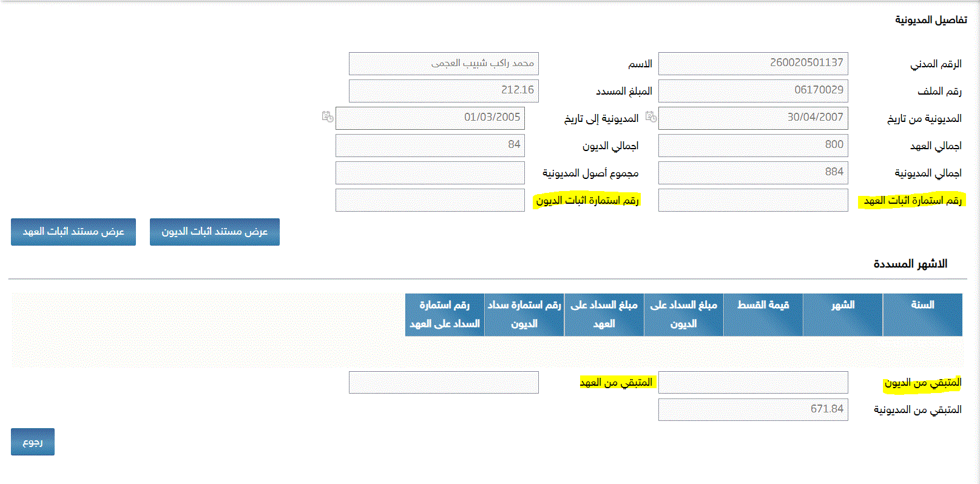980x484 pixels.
Task: Click the اجمالي العهد field with 800
Action: (x=753, y=145)
